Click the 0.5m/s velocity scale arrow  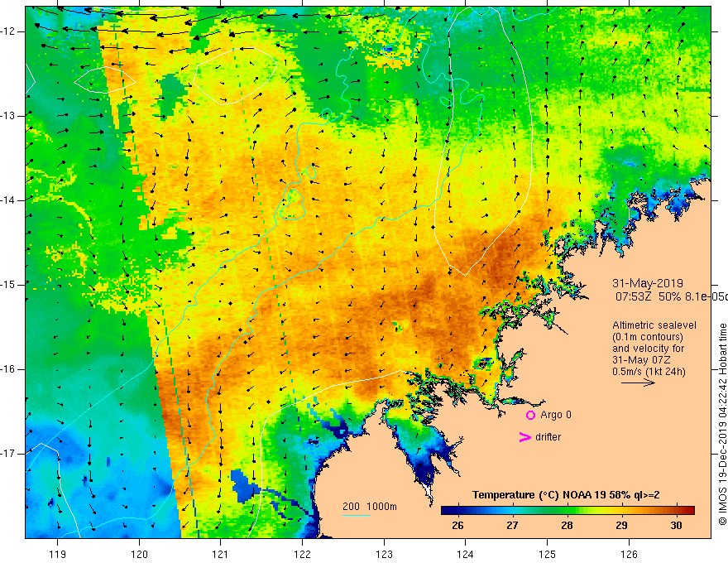639,383
